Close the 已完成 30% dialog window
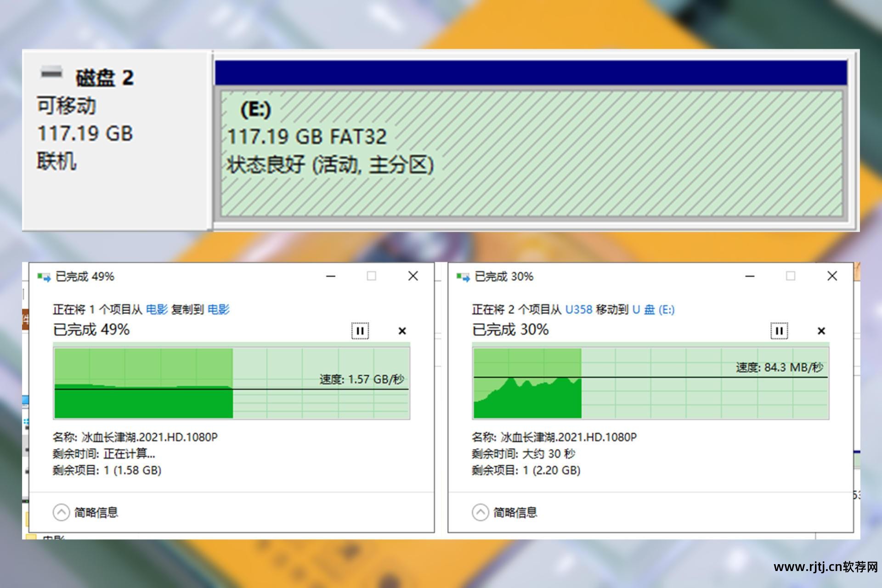This screenshot has height=588, width=882. [x=832, y=276]
